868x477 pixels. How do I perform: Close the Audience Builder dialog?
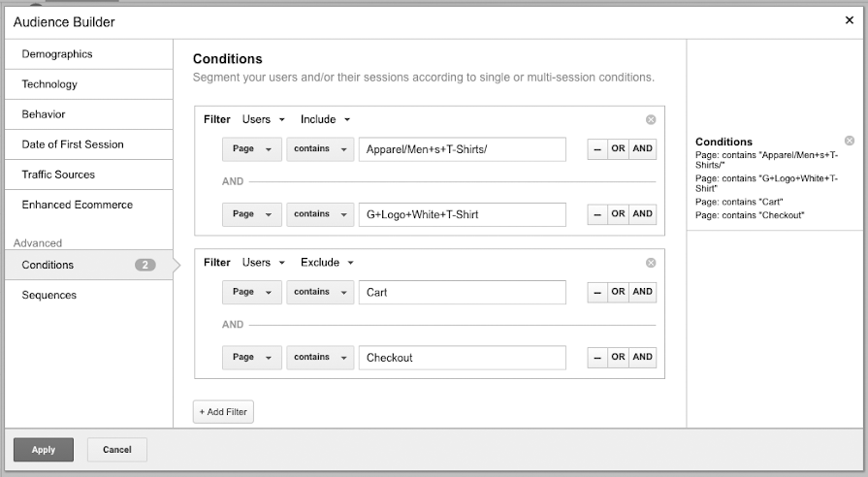pos(850,20)
